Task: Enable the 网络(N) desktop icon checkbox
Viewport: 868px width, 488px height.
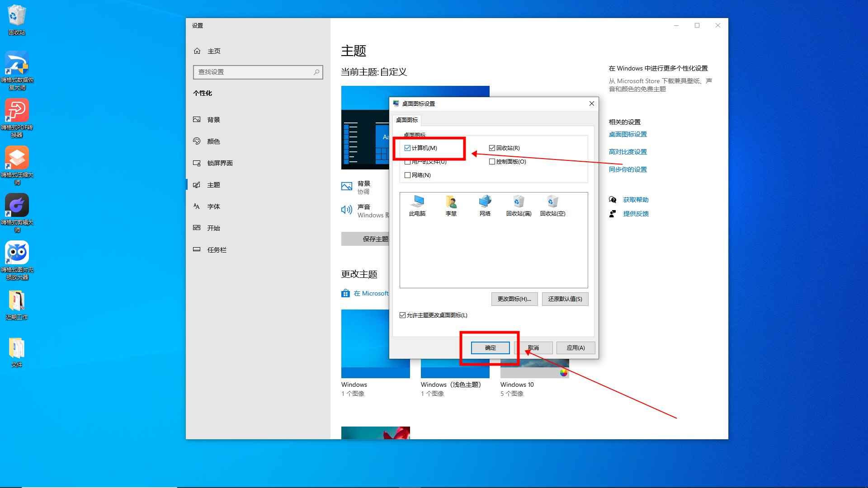Action: tap(407, 175)
